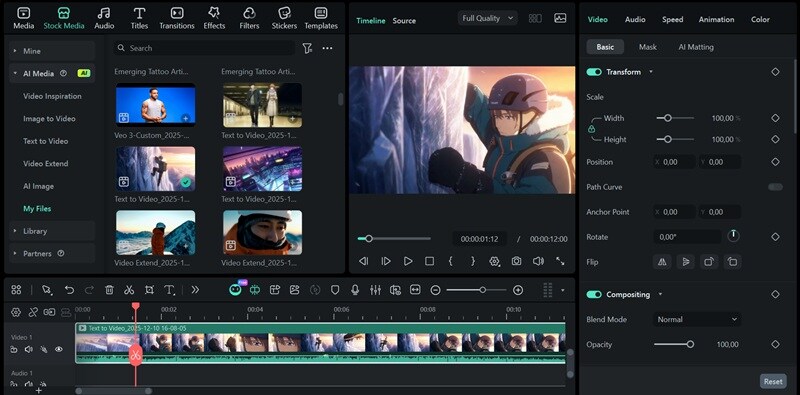Click the preview progress slider
This screenshot has height=395, width=800.
pos(394,238)
